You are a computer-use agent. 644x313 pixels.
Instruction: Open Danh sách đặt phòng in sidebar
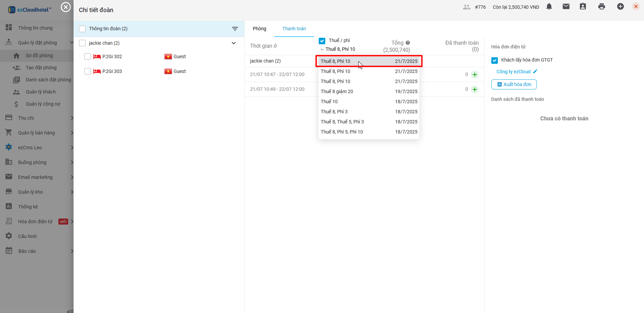pos(48,80)
